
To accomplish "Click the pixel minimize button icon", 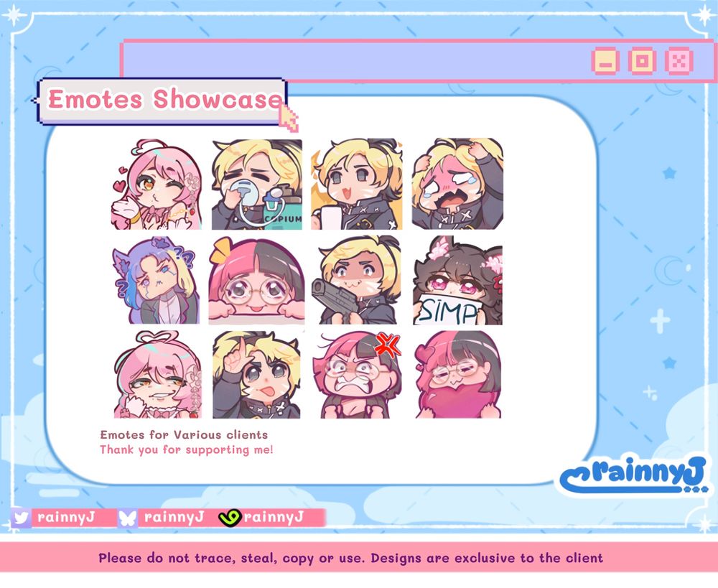I will [605, 61].
